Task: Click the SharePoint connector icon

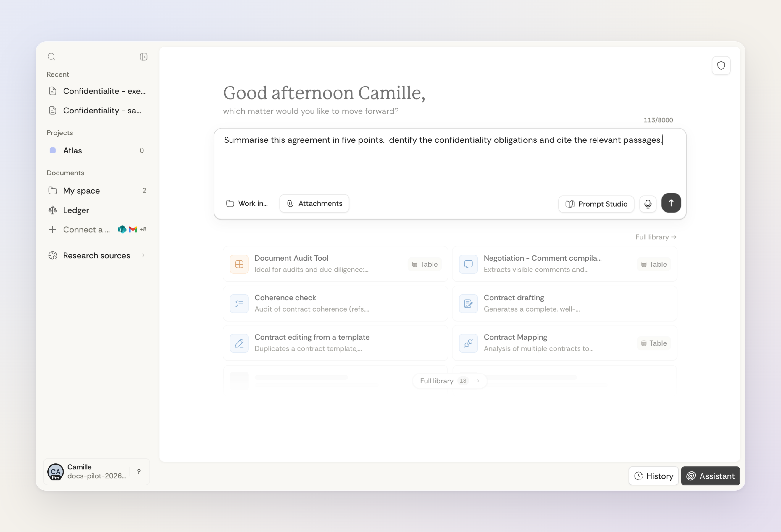Action: [122, 230]
